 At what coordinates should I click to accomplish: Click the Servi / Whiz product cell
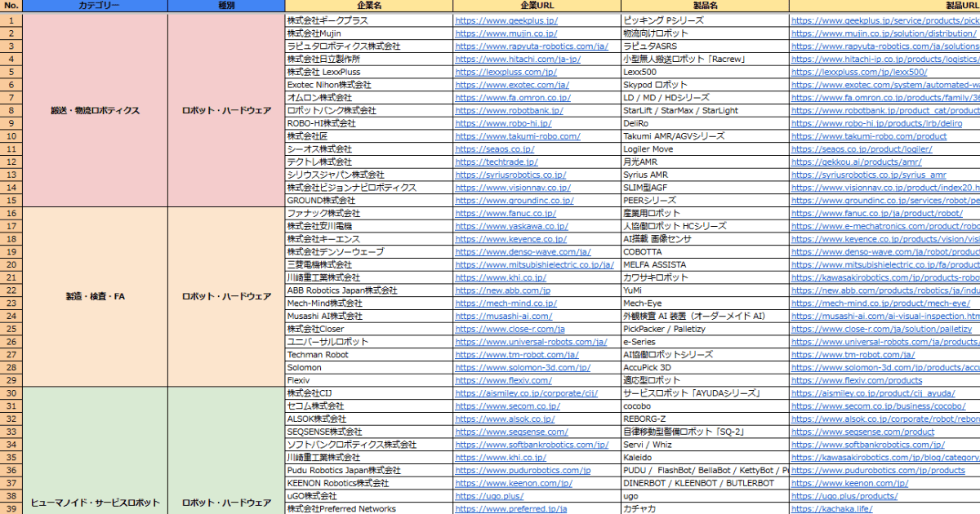[705, 445]
